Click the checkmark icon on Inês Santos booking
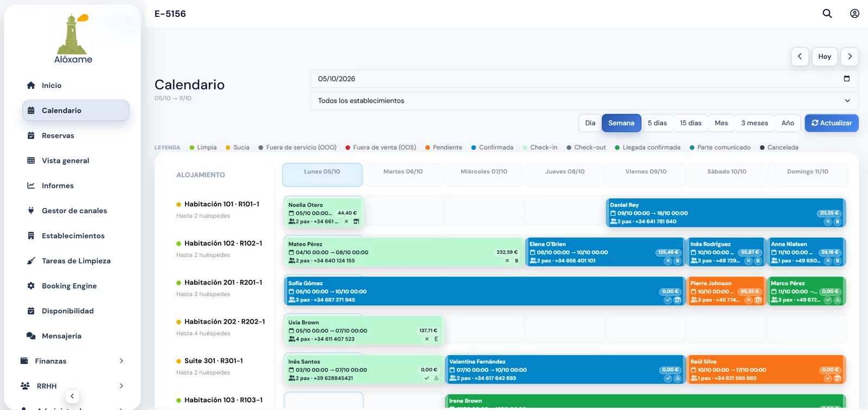The image size is (868, 410). click(426, 378)
